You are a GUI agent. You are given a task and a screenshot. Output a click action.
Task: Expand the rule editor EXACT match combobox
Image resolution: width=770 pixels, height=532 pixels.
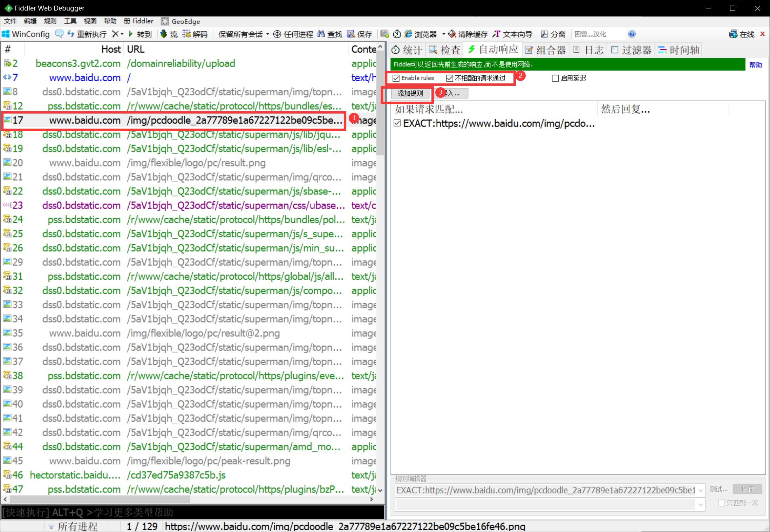click(x=700, y=490)
